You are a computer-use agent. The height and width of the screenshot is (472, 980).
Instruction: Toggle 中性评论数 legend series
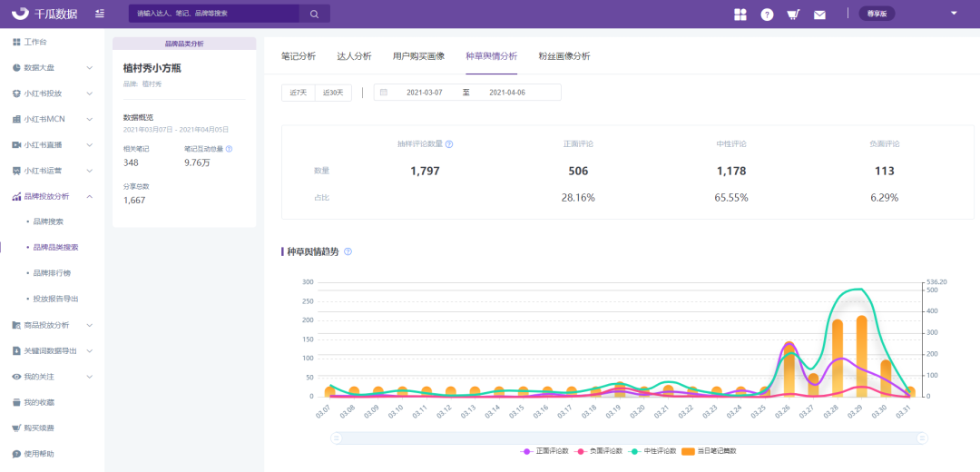pos(652,451)
